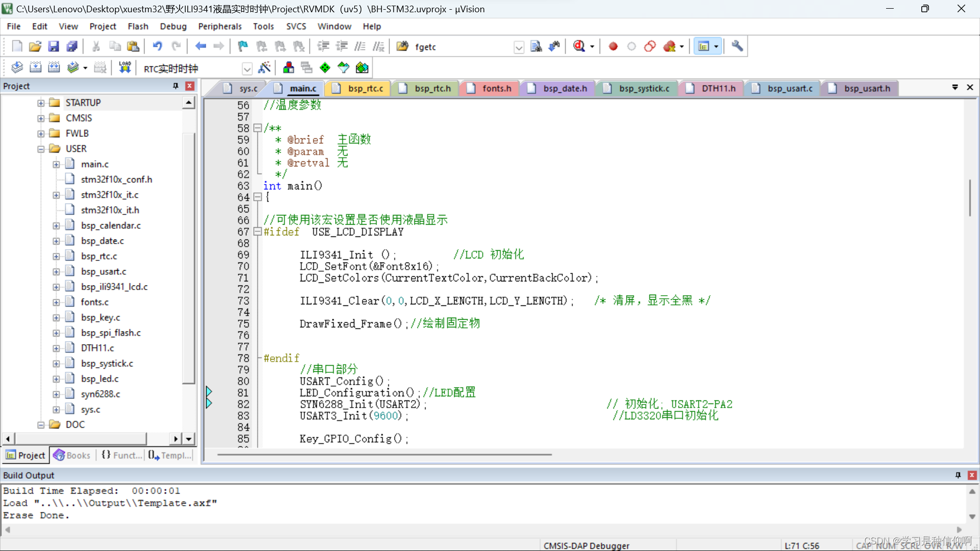
Task: Open file using the folder icon
Action: point(35,46)
